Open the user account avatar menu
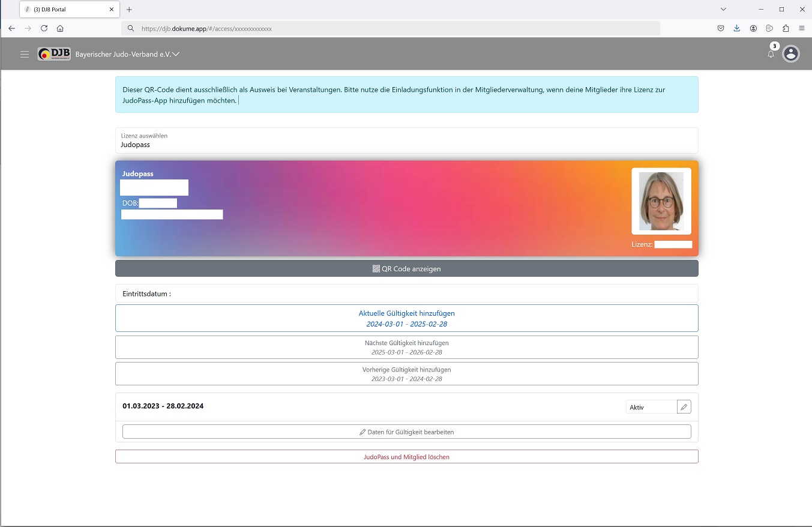The width and height of the screenshot is (812, 527). pos(791,54)
